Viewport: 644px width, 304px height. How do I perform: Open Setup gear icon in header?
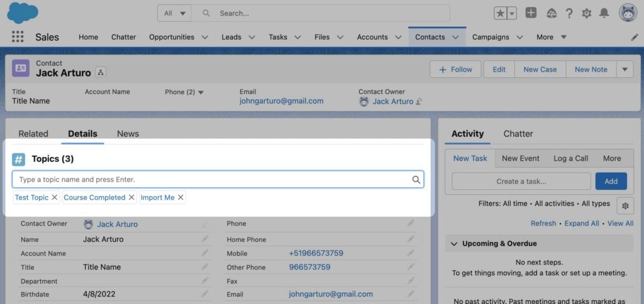587,13
